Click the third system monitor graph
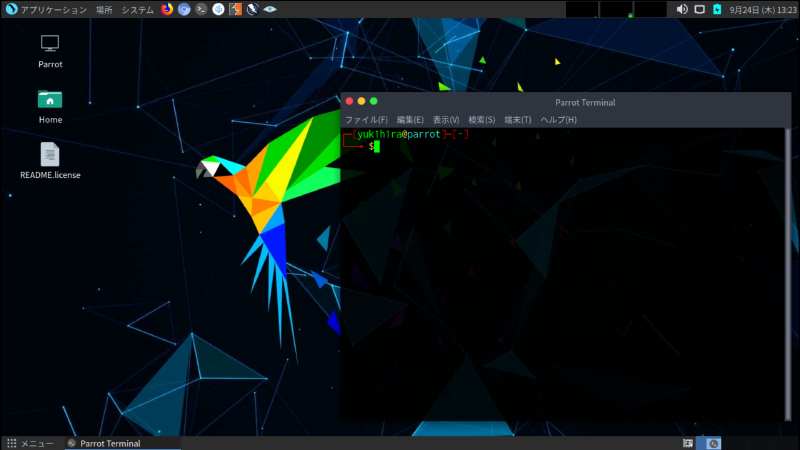This screenshot has height=450, width=800. click(x=650, y=9)
